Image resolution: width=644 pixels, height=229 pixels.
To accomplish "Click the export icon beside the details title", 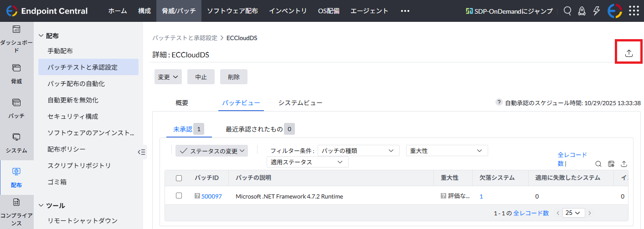I will 629,53.
